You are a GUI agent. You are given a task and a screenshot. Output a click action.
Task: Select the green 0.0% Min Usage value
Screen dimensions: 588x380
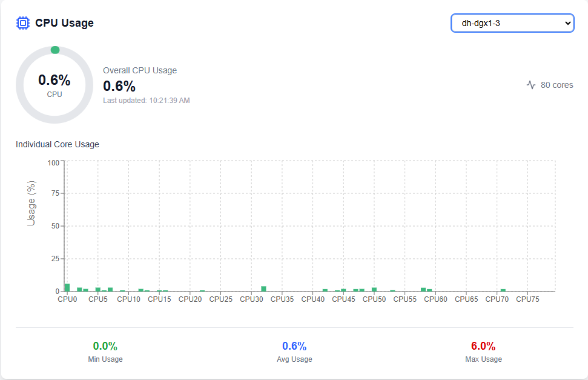[x=105, y=346]
